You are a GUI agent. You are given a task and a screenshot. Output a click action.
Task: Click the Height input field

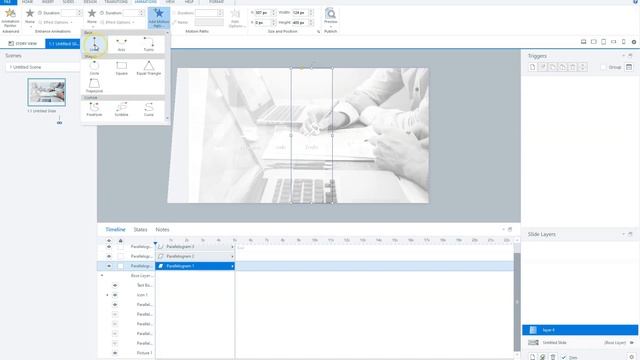(x=300, y=22)
